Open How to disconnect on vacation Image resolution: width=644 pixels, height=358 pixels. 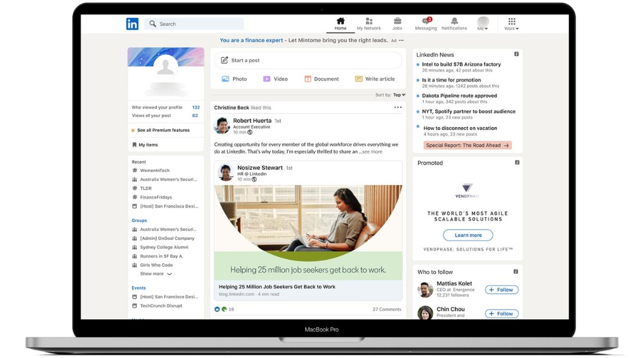[x=460, y=128]
